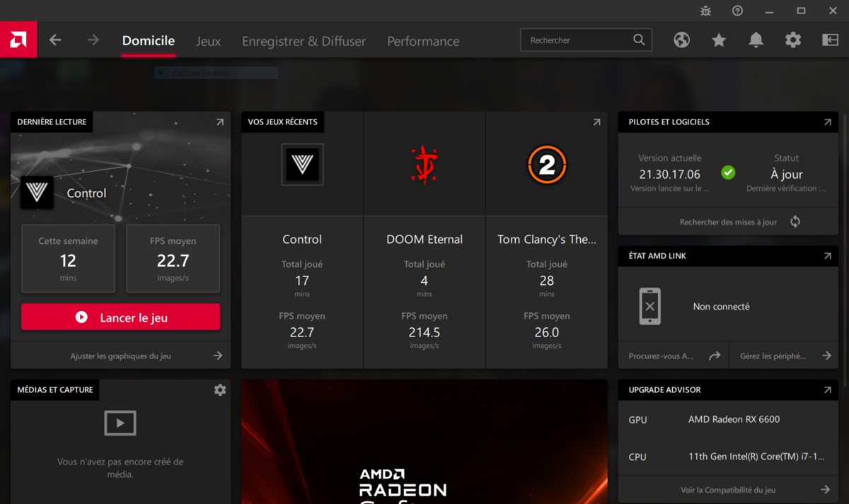Click the AMD logo in top-left corner
849x504 pixels.
pos(18,40)
